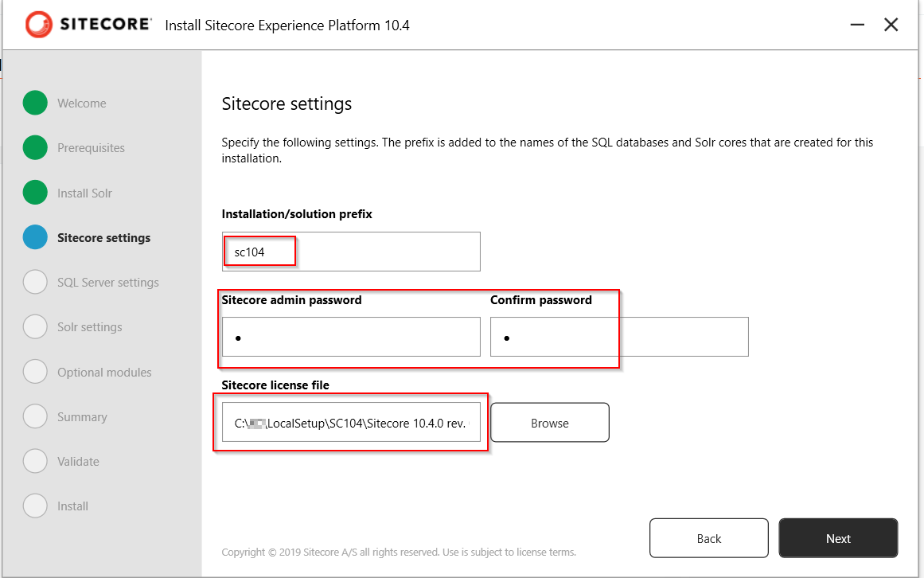Open the Prerequisites step label

(91, 148)
